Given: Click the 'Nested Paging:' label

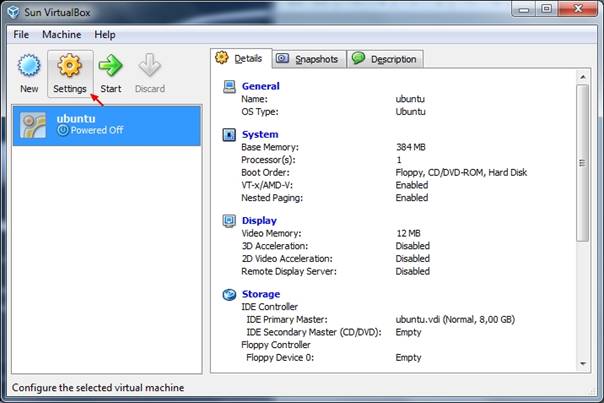Looking at the screenshot, I should [272, 198].
